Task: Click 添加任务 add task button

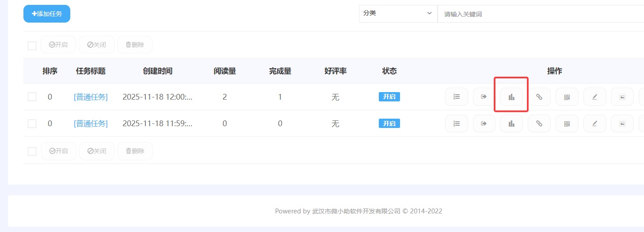Action: [47, 14]
